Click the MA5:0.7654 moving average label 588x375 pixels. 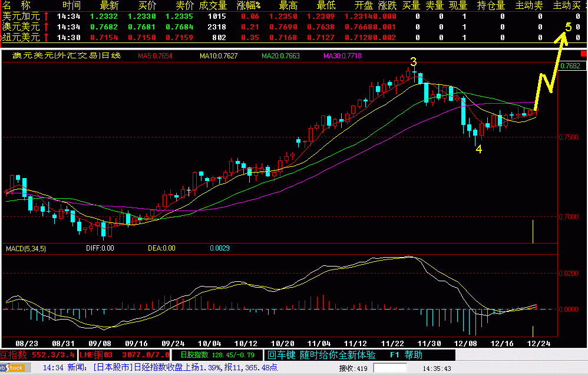pyautogui.click(x=155, y=56)
